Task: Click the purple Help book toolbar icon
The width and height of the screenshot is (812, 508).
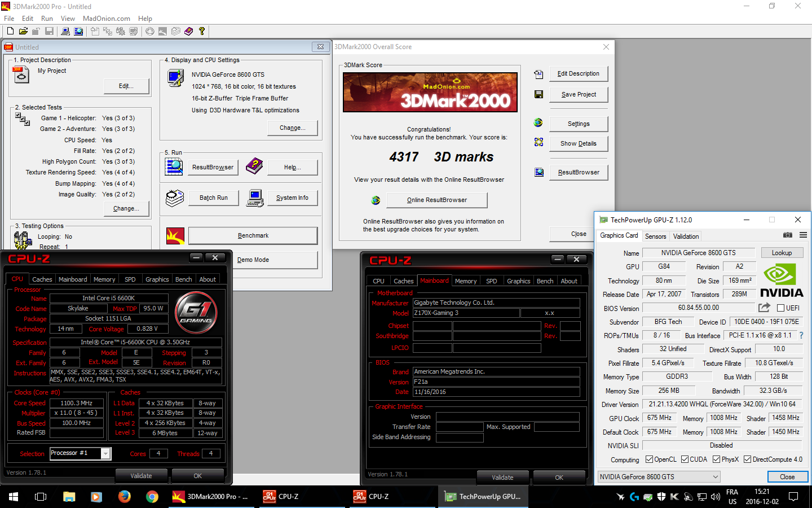Action: (188, 31)
